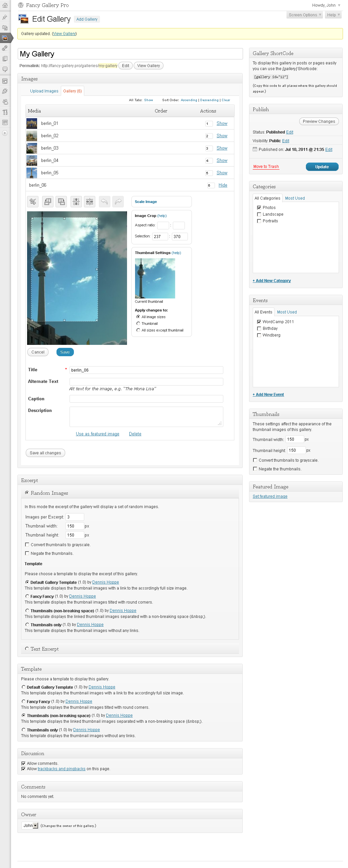Open the Links chain icon in sidebar
The width and height of the screenshot is (348, 868).
5,48
